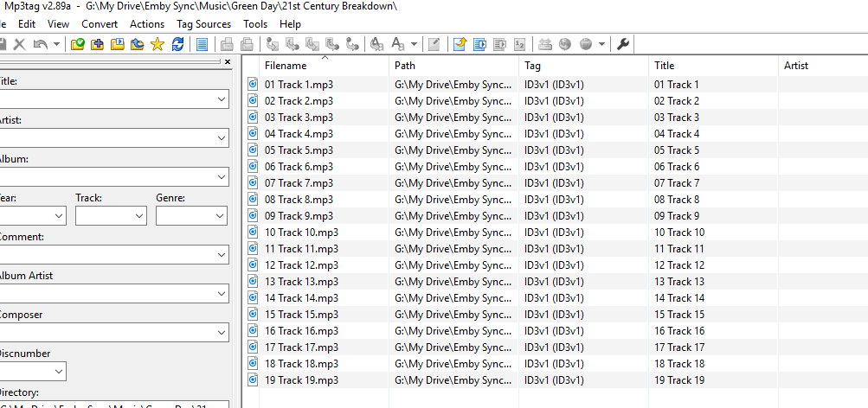This screenshot has width=868, height=408.
Task: Click the file icon of 18 Track 18.mp3
Action: [253, 363]
